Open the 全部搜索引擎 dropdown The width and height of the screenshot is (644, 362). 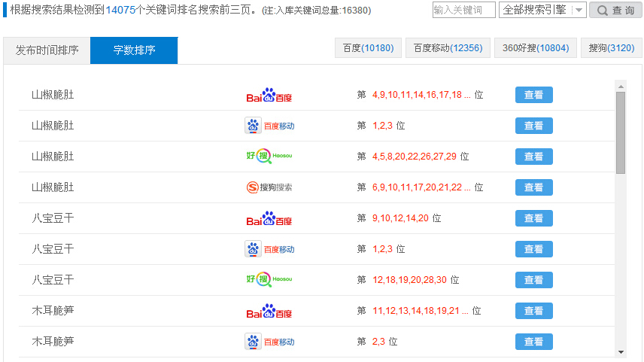[x=542, y=10]
